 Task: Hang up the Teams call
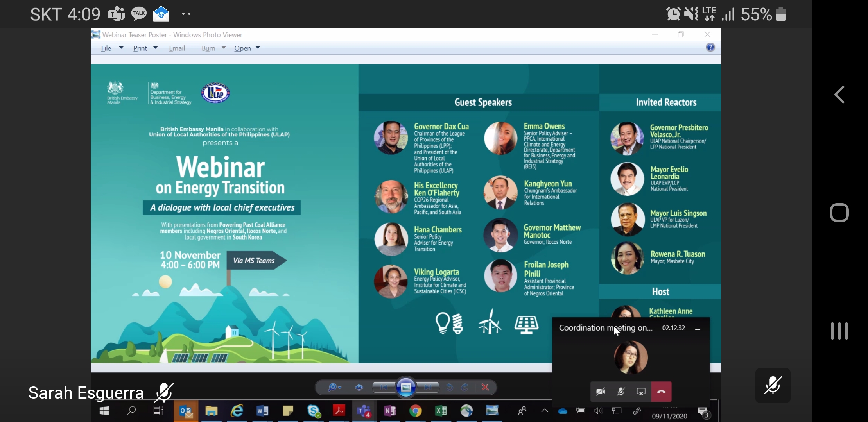[x=661, y=392]
